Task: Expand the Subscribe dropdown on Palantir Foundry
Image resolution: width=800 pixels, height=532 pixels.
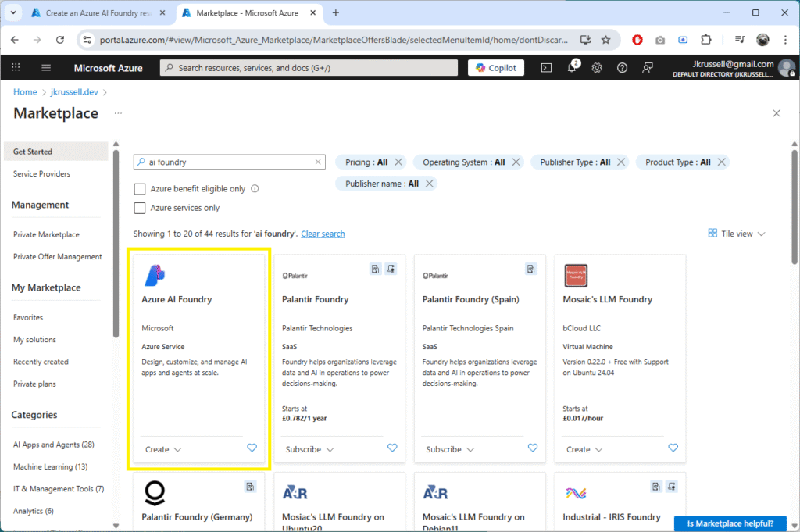Action: (305, 449)
